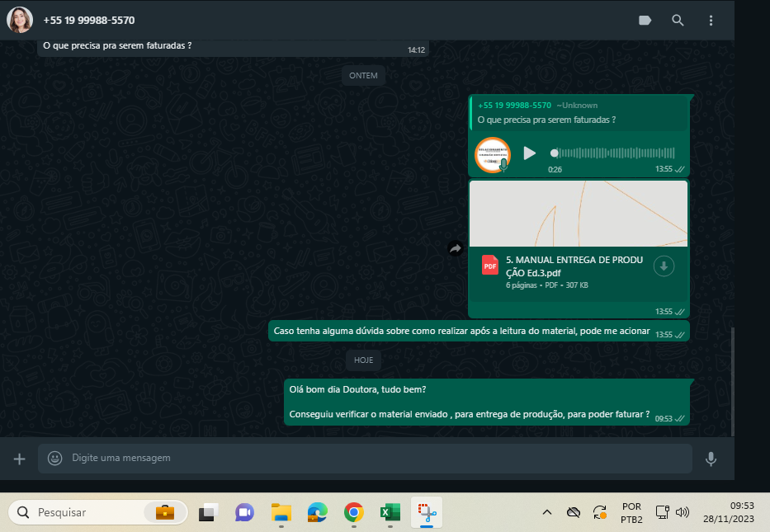Open the emoji picker

[x=55, y=458]
